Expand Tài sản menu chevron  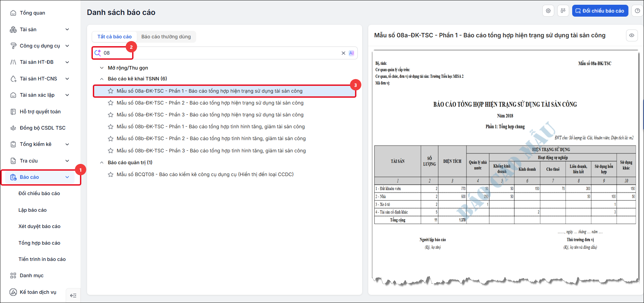tap(67, 30)
